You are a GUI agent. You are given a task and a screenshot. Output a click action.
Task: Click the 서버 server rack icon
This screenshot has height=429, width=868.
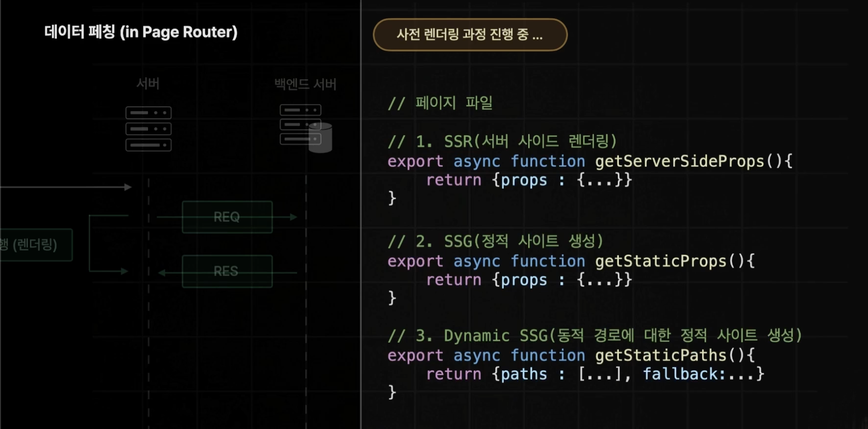[148, 129]
